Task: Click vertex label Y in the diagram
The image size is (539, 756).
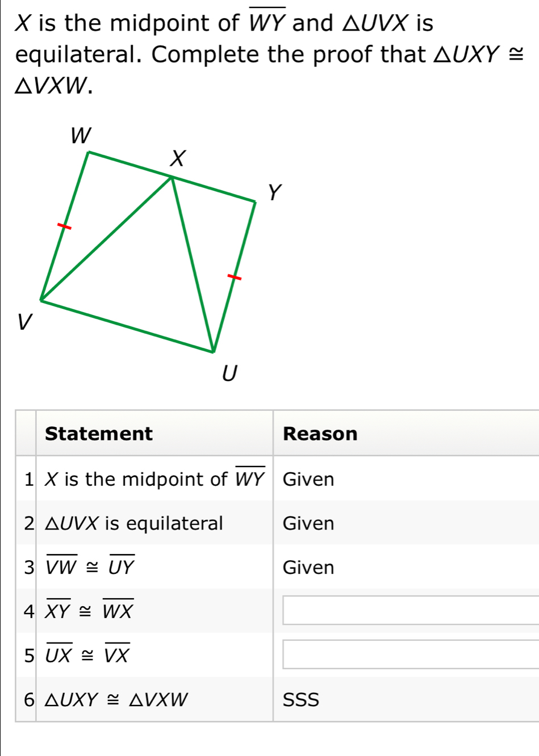Action: click(x=274, y=193)
